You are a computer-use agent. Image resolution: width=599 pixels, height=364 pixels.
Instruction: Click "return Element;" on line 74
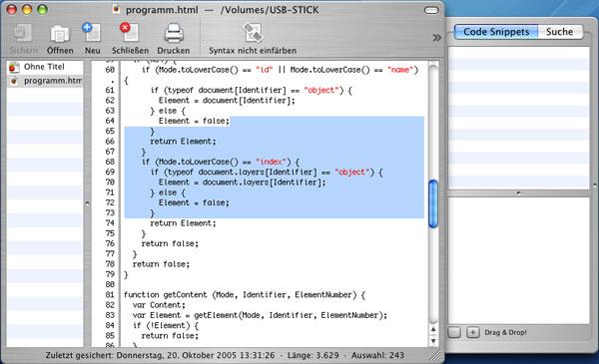(x=183, y=223)
